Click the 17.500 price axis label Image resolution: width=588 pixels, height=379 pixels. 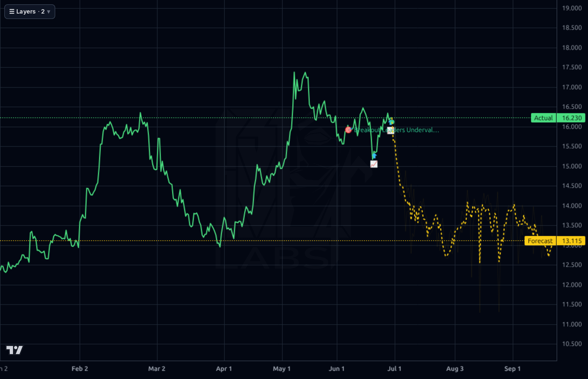tap(572, 67)
